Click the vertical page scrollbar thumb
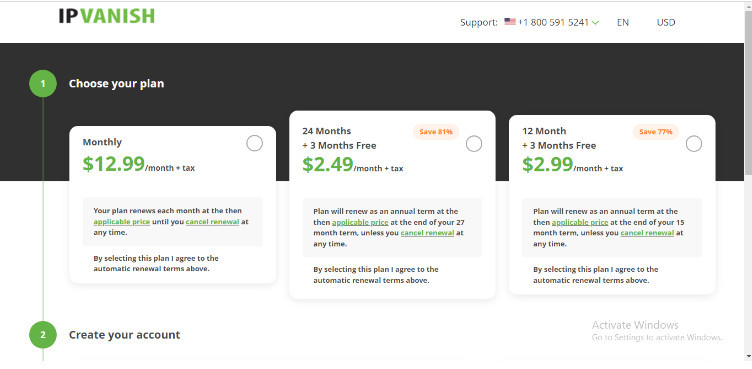The height and width of the screenshot is (369, 752). click(x=748, y=94)
